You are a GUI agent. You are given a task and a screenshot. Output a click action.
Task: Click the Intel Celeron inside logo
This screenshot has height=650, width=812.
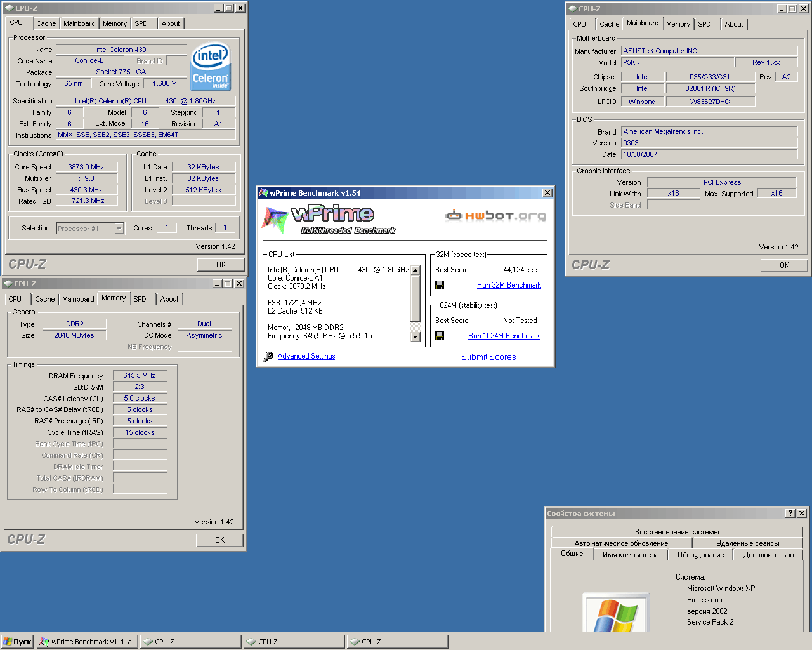point(211,67)
